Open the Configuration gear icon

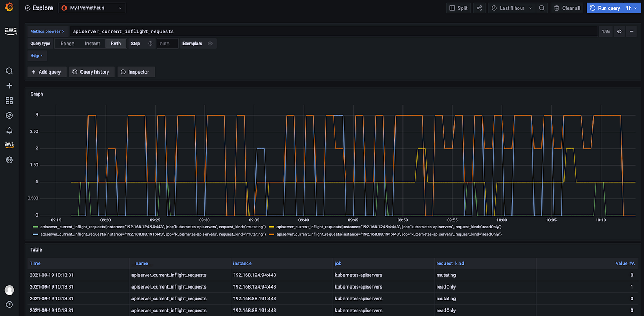pyautogui.click(x=9, y=159)
